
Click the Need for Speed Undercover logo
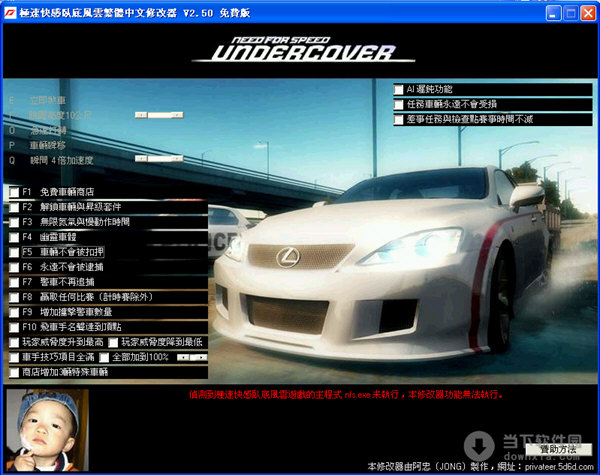(x=304, y=50)
